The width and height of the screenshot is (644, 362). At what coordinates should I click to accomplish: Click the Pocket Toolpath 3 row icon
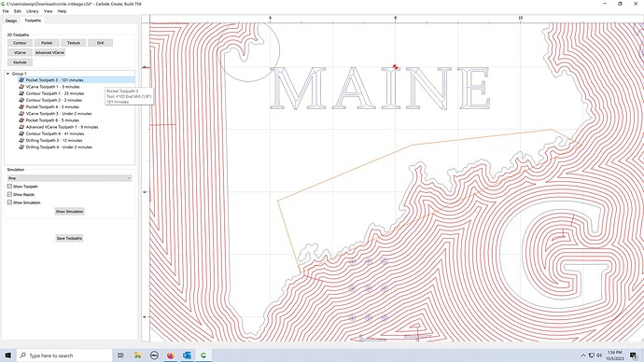21,80
